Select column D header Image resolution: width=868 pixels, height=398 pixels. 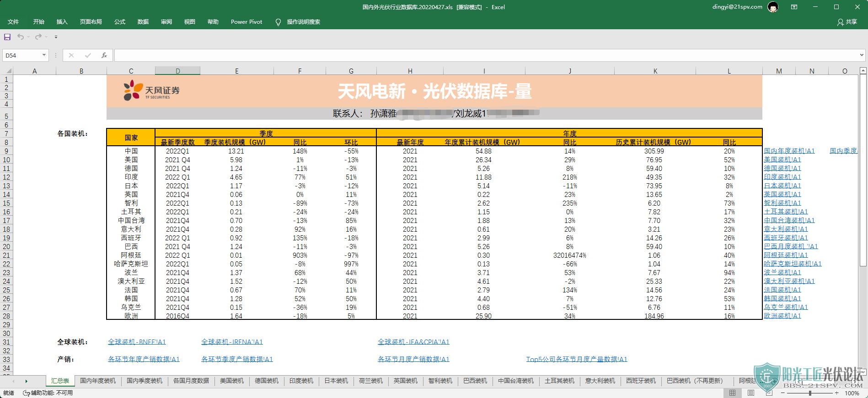[177, 71]
